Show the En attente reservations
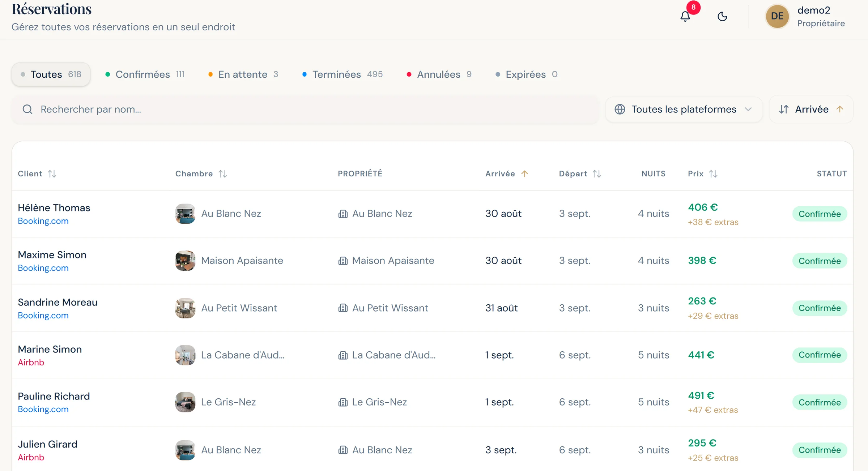Viewport: 868px width, 471px height. [x=243, y=74]
